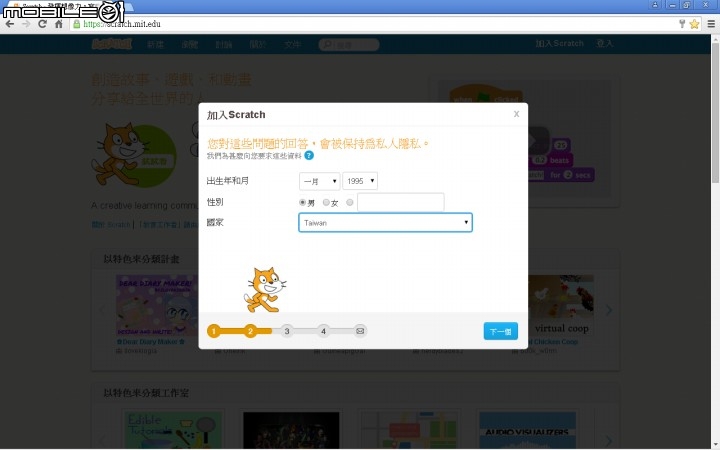Click the featured studios right arrow

tap(609, 441)
